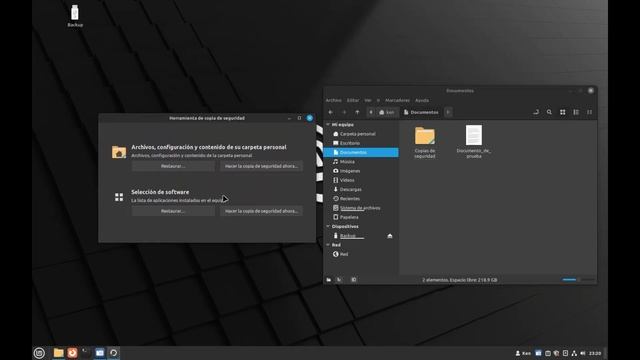Click Restaurar for personal folder files
This screenshot has height=360, width=640.
tap(173, 166)
